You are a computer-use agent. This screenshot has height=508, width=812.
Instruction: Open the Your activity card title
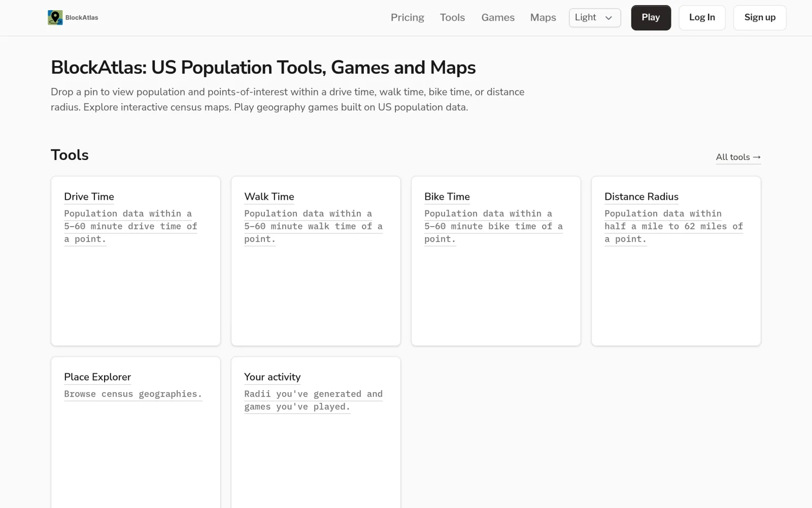click(273, 377)
